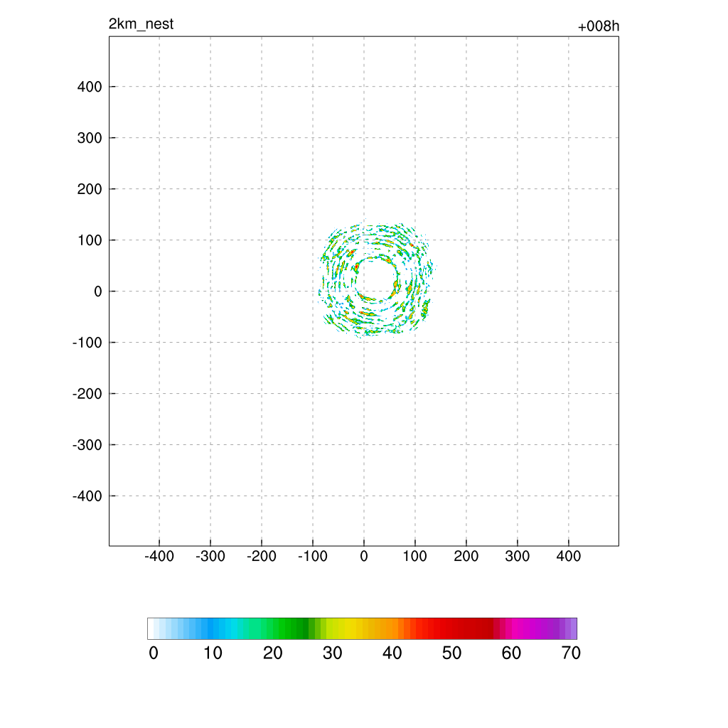Viewport: 728px width, 728px height.
Task: Click the colorbar label "50"
Action: pos(451,653)
